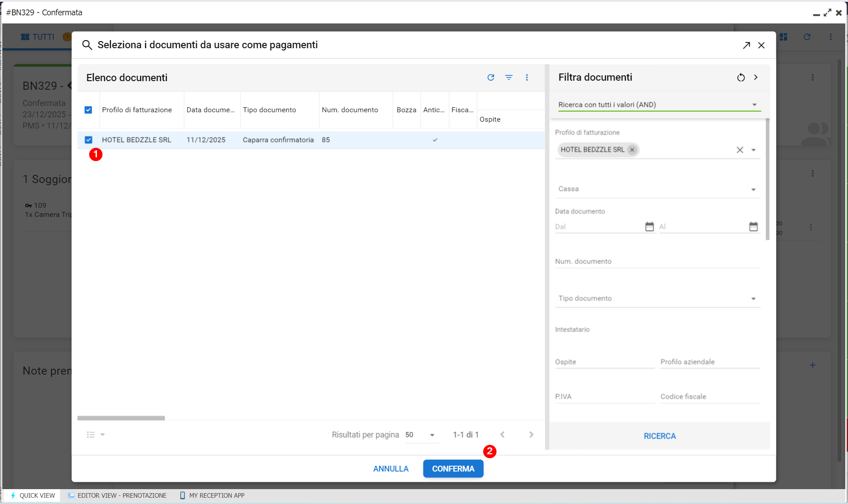Open the Ricerca con tutti i valori dropdown
This screenshot has height=504, width=848.
coord(658,105)
